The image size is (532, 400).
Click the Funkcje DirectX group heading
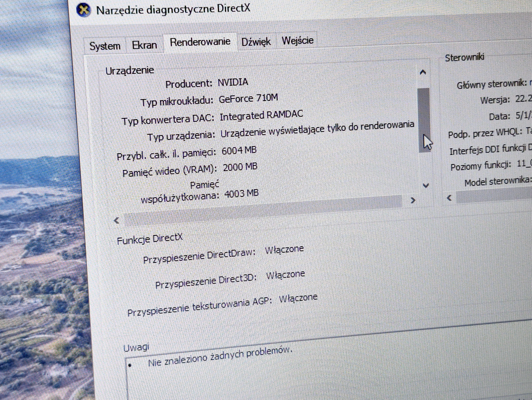coord(150,239)
